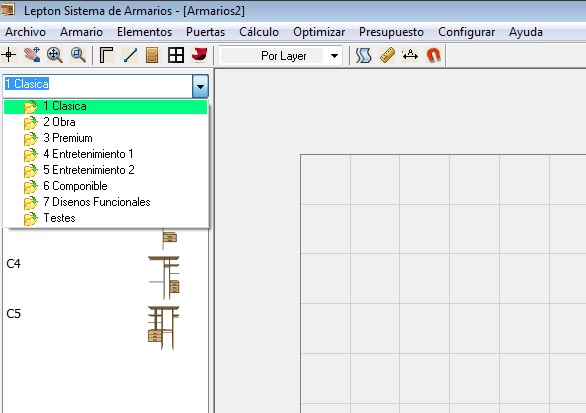This screenshot has height=413, width=586.
Task: Click the zoom extents magnifier icon
Action: [55, 55]
